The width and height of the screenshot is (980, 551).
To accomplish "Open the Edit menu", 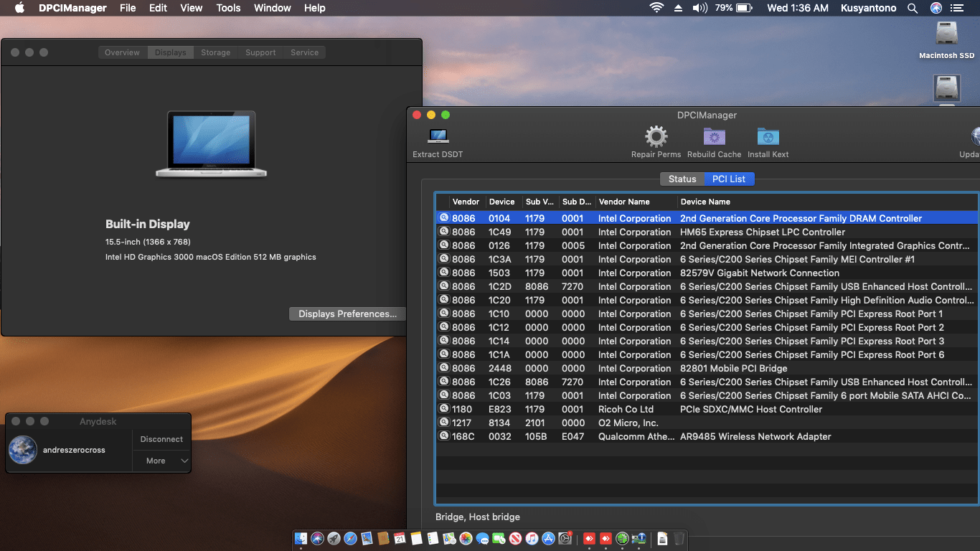I will [158, 8].
